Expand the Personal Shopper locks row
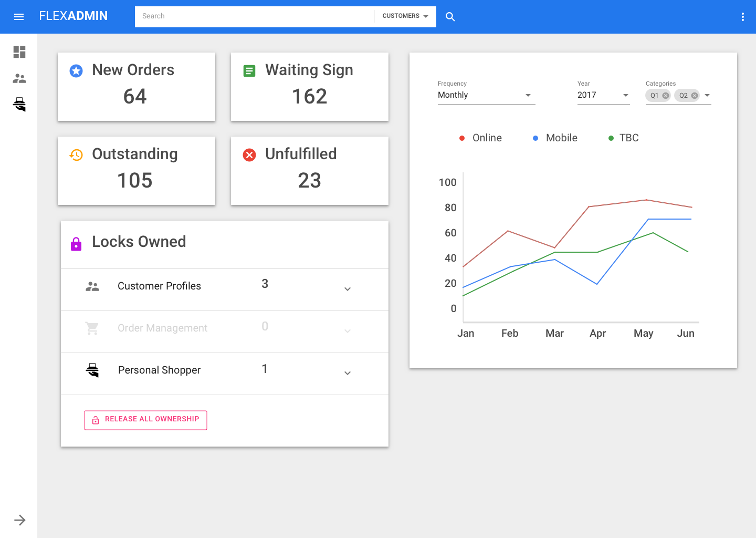The width and height of the screenshot is (756, 538). [347, 373]
